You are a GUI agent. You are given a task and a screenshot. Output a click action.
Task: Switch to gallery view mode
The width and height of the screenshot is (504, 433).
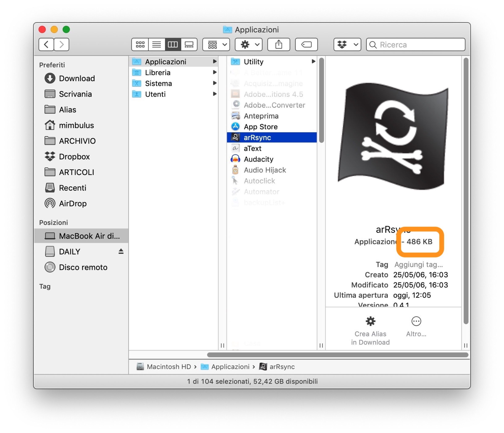(189, 44)
